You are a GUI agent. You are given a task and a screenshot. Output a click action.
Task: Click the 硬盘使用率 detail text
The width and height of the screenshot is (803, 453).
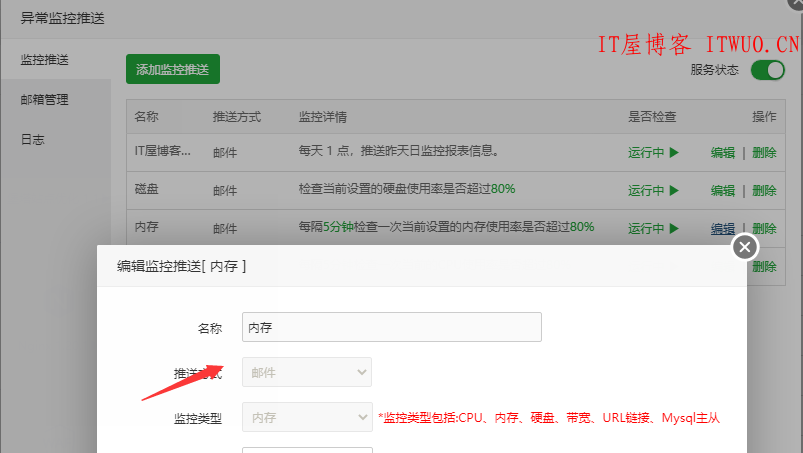coord(407,189)
